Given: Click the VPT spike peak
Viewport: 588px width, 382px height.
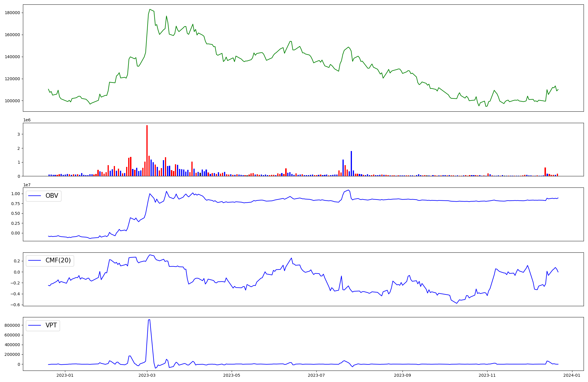Looking at the screenshot, I should (x=149, y=320).
